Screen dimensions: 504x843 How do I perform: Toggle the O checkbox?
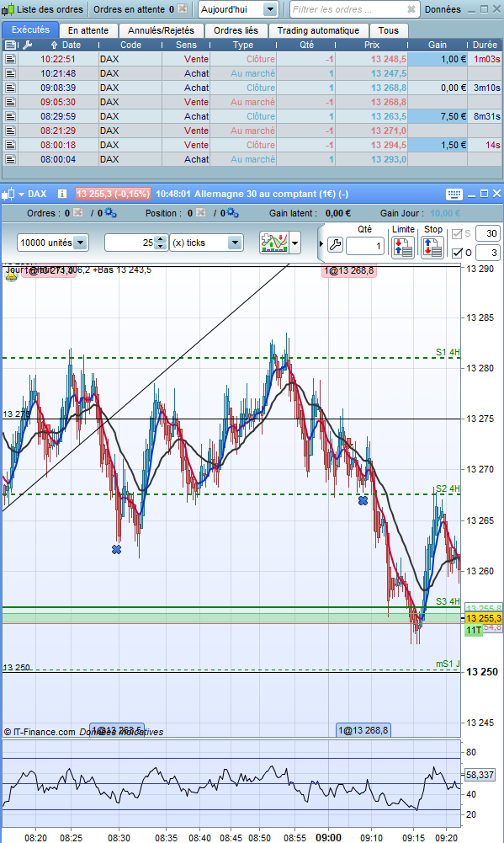(457, 253)
